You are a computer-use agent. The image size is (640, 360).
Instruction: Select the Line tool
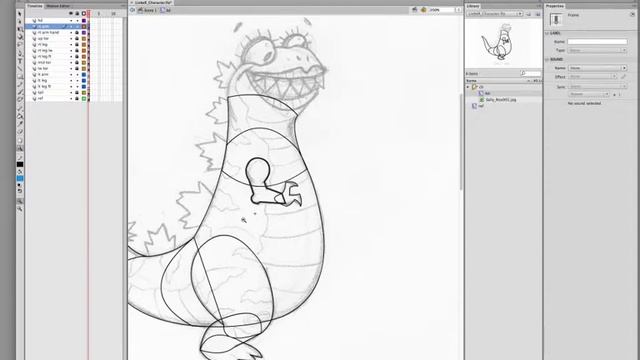point(20,69)
